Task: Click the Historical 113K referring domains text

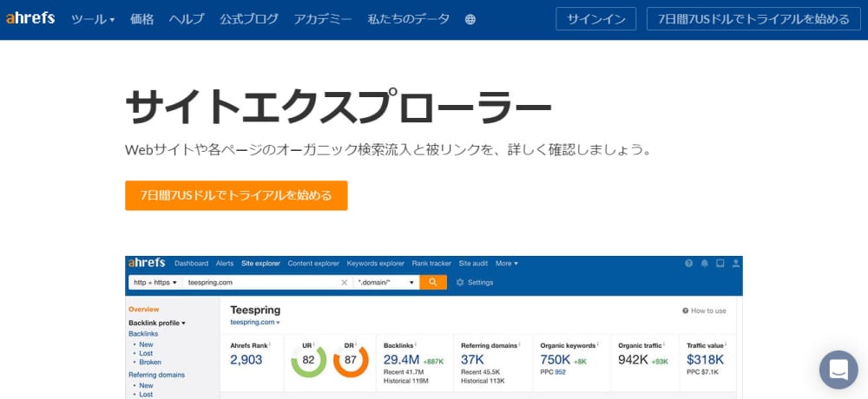Action: click(483, 381)
